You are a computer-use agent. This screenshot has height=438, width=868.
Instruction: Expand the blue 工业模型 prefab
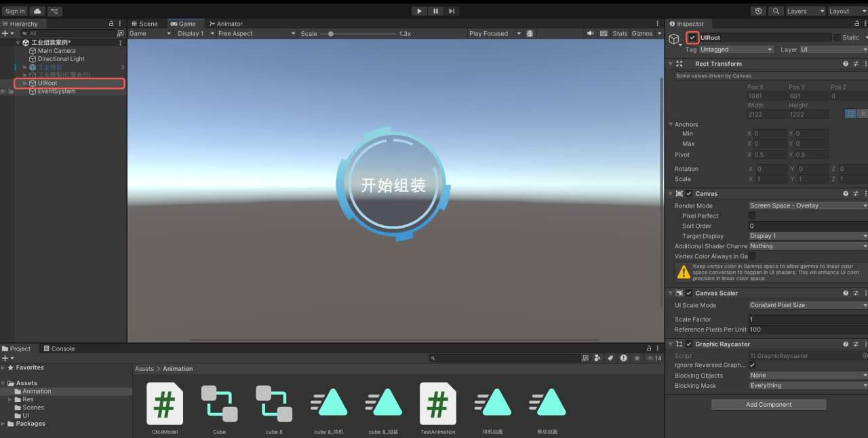[25, 67]
